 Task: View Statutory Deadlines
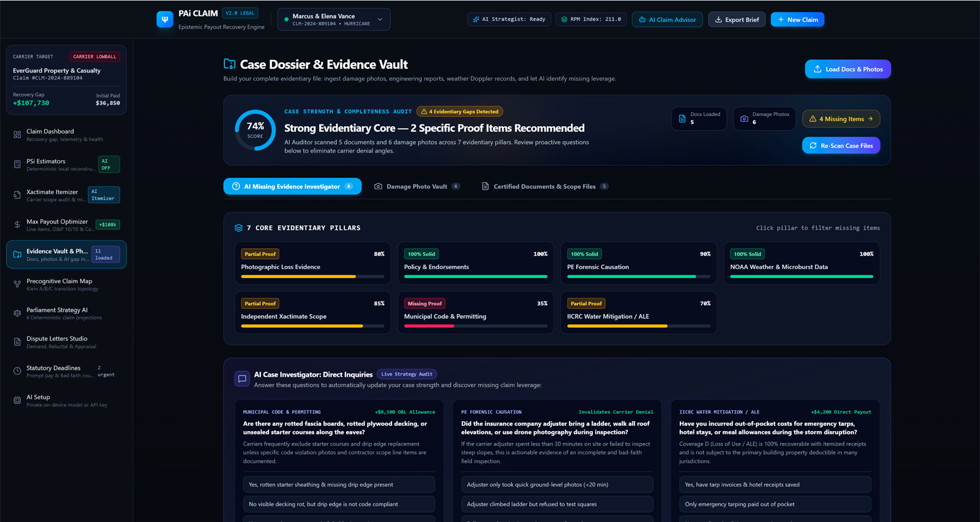tap(66, 371)
